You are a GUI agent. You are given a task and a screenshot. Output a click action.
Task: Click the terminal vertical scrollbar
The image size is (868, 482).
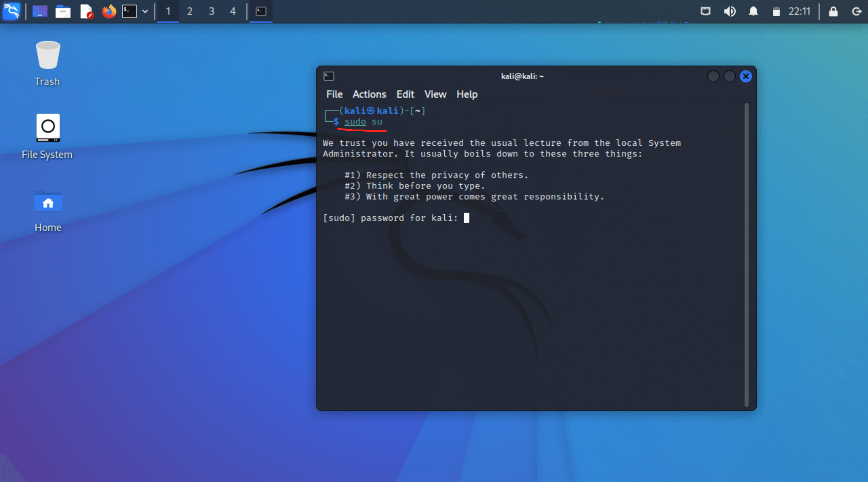click(x=747, y=255)
